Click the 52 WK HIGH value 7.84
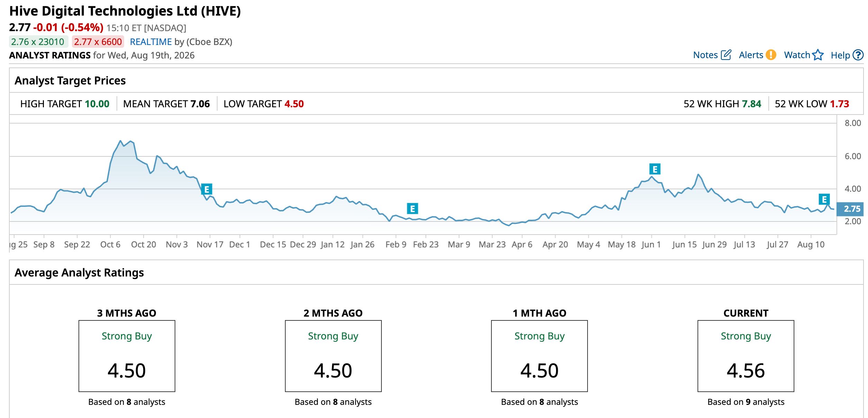Image resolution: width=868 pixels, height=418 pixels. pyautogui.click(x=752, y=104)
